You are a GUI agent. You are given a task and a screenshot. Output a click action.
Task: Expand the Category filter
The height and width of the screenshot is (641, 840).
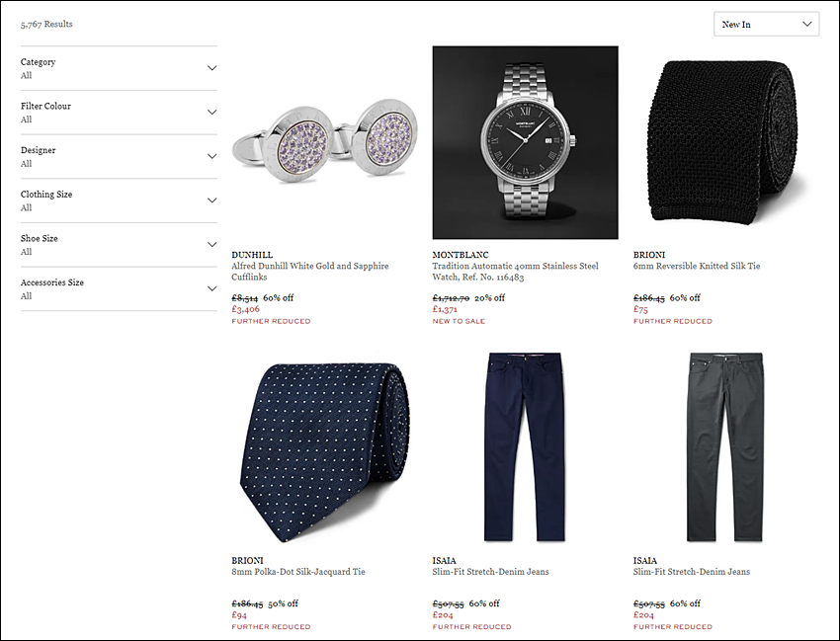click(119, 68)
